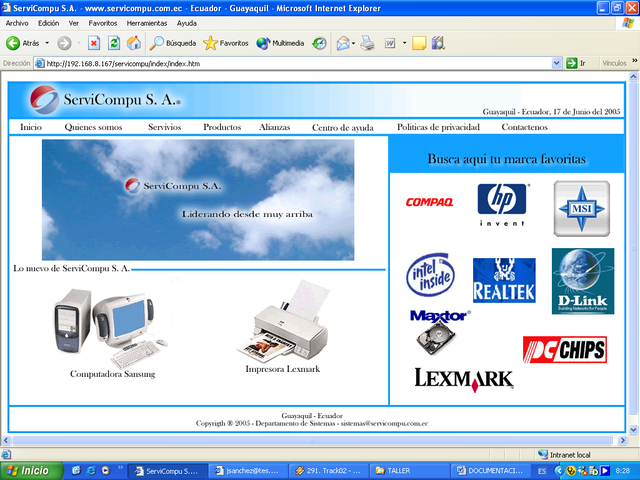Open Politicas de privacidad link
The image size is (640, 480).
tap(438, 127)
